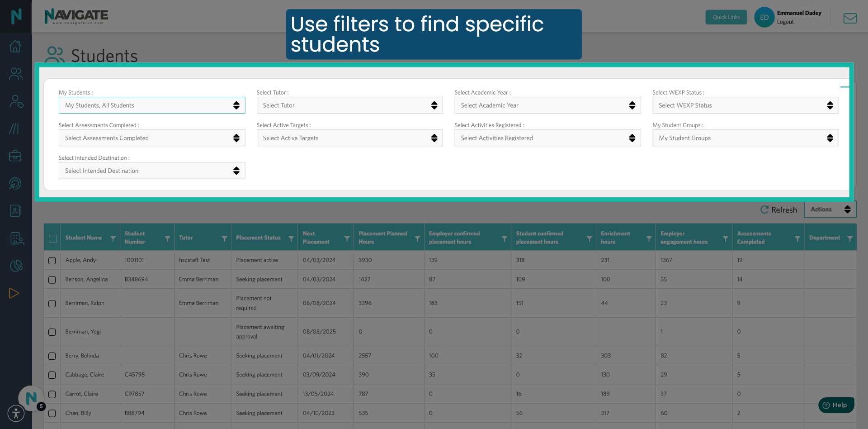Click the Targets dart icon in sidebar

15,184
